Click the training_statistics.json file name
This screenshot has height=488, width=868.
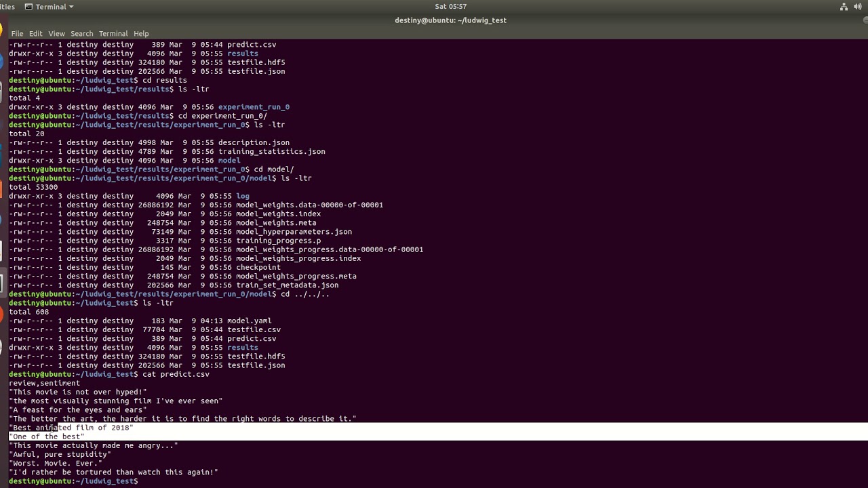click(x=271, y=152)
